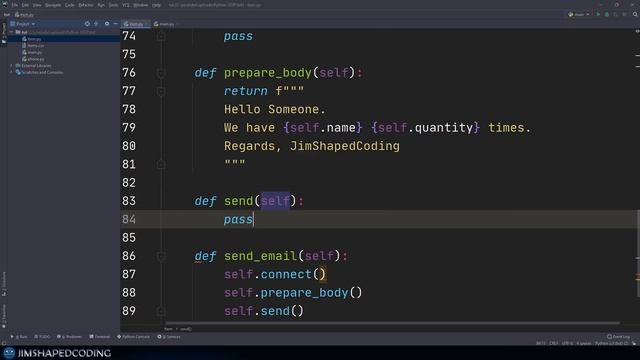Open the Navigate menu

point(53,5)
